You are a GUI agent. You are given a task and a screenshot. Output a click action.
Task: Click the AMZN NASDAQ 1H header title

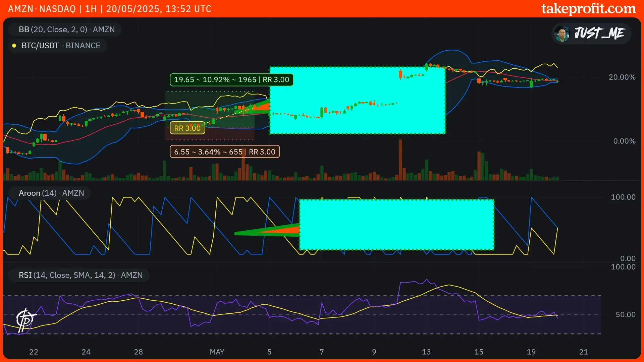(109, 9)
